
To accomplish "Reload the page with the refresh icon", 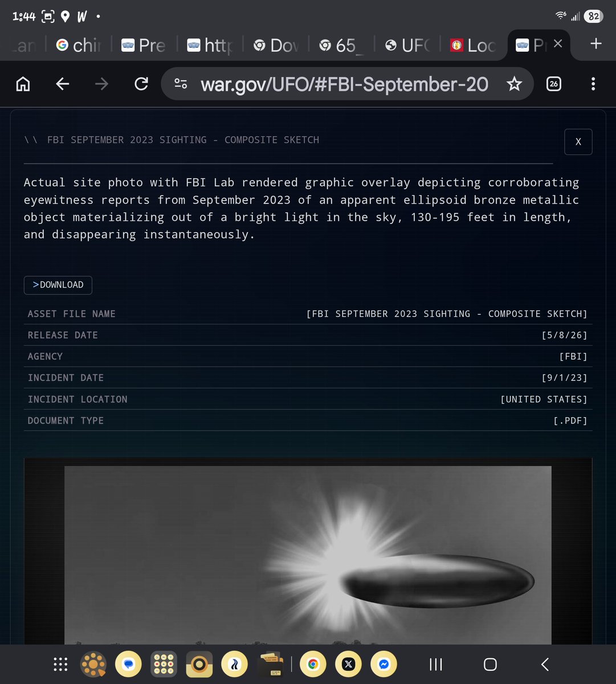I will (141, 84).
